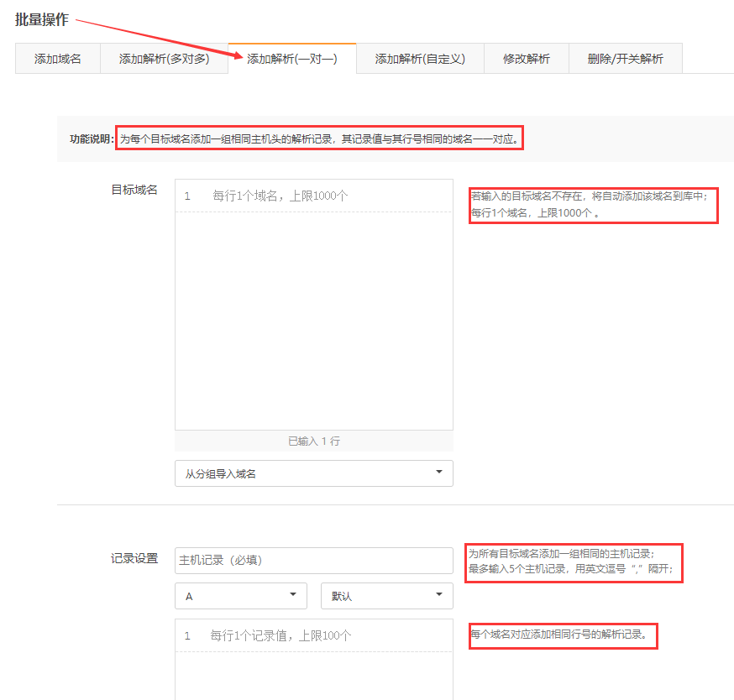Open the 添加解析(多对多) tab
The image size is (734, 700).
point(164,59)
